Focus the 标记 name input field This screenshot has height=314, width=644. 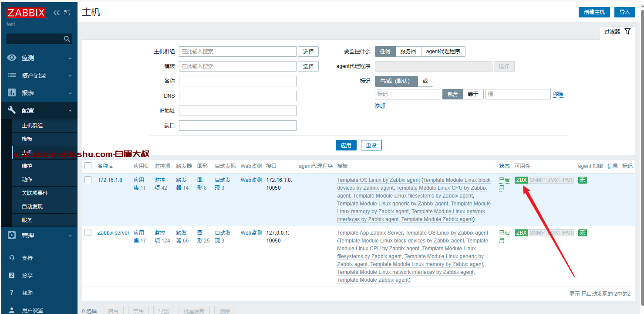tap(408, 94)
